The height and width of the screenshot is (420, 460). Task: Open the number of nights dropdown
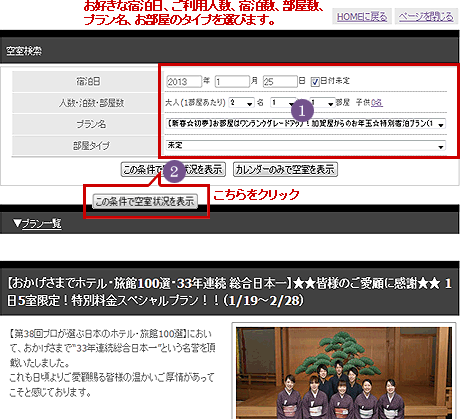tap(283, 103)
